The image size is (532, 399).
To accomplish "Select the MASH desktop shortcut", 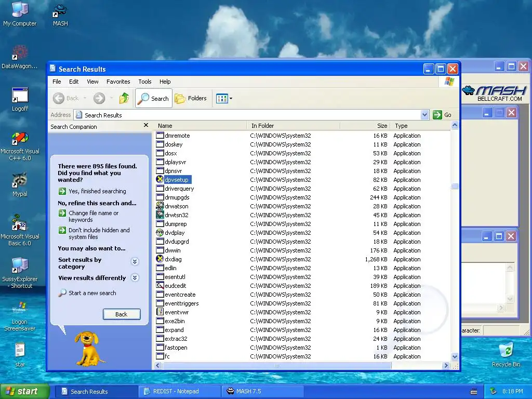I will coord(60,15).
